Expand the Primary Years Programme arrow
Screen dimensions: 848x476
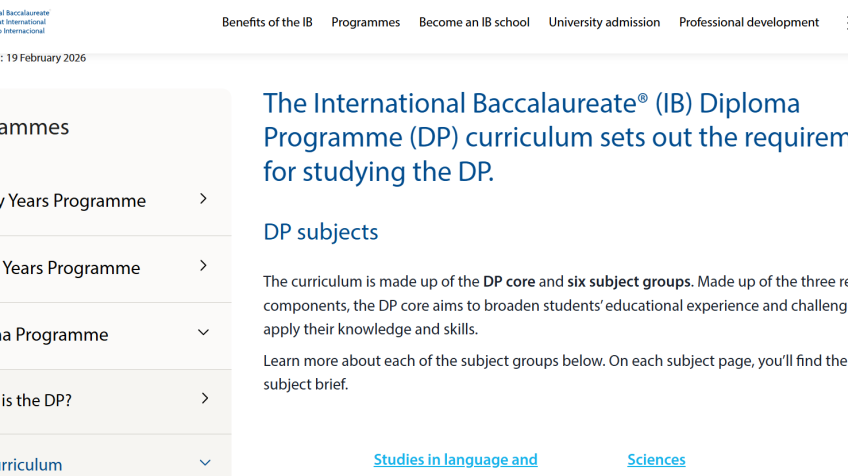[x=204, y=199]
